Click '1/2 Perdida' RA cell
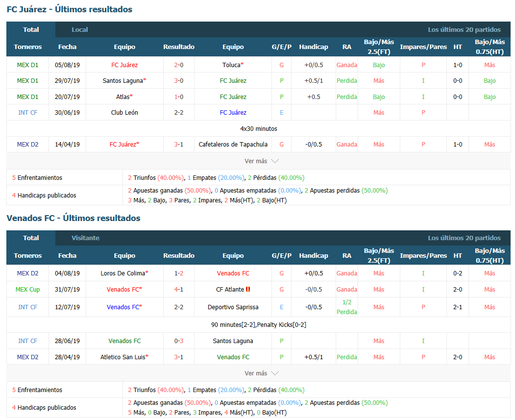 [x=347, y=307]
